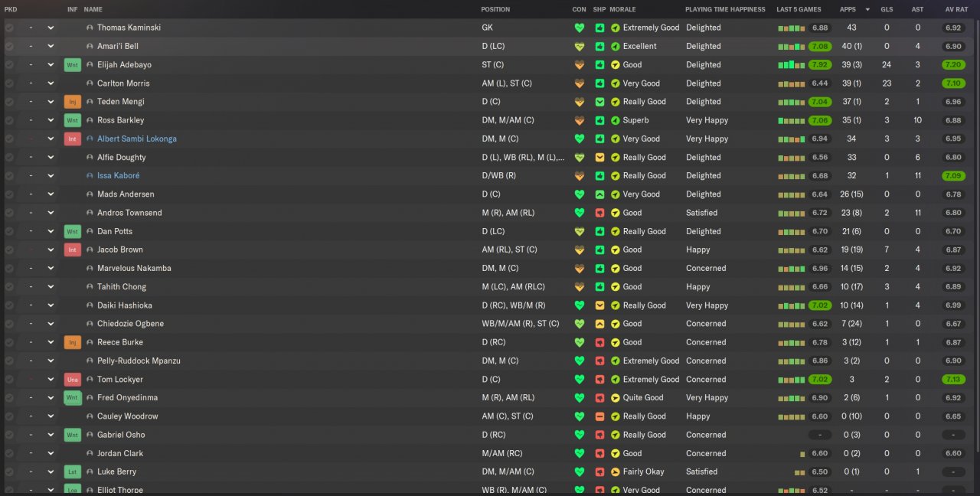The width and height of the screenshot is (980, 496).
Task: Click Fred Onyedinma's pick position dash
Action: coord(31,398)
